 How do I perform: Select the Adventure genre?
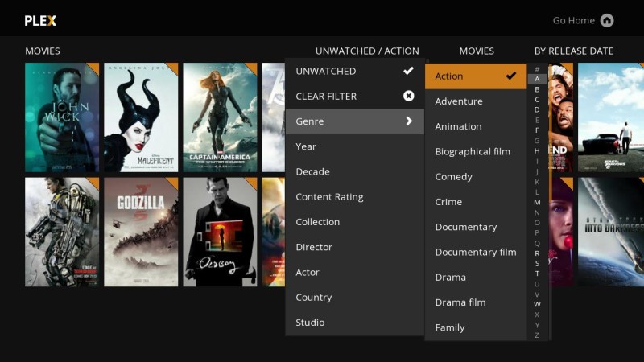459,101
